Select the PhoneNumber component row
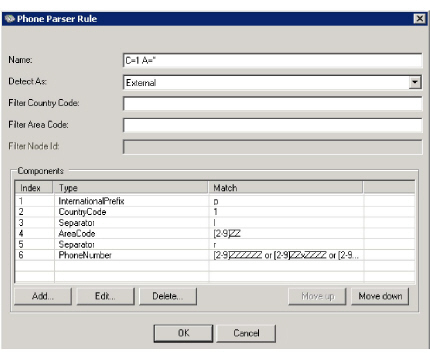Image resolution: width=430 pixels, height=361 pixels. coord(215,255)
